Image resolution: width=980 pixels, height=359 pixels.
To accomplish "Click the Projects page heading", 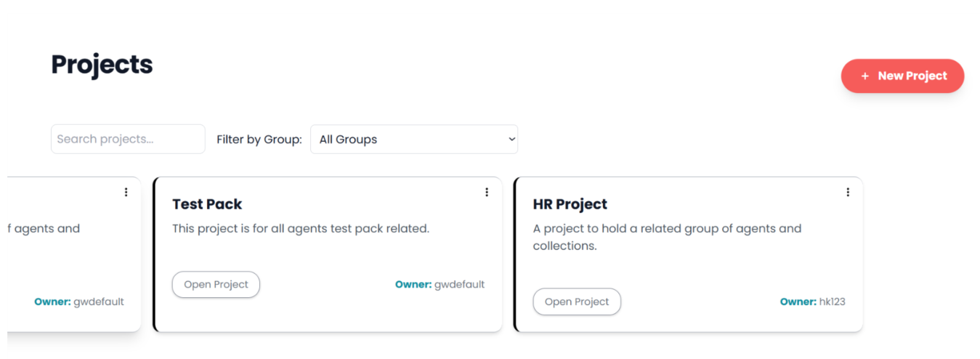I will tap(102, 65).
